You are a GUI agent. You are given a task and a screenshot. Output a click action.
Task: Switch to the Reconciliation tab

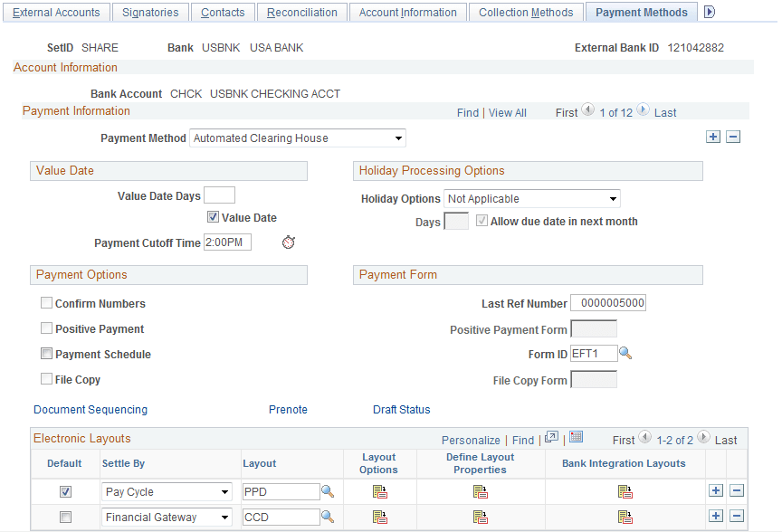301,12
